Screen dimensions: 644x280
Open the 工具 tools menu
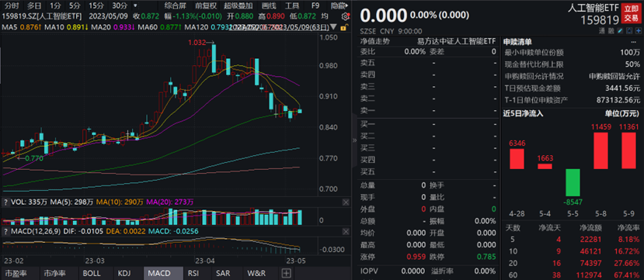click(x=292, y=5)
